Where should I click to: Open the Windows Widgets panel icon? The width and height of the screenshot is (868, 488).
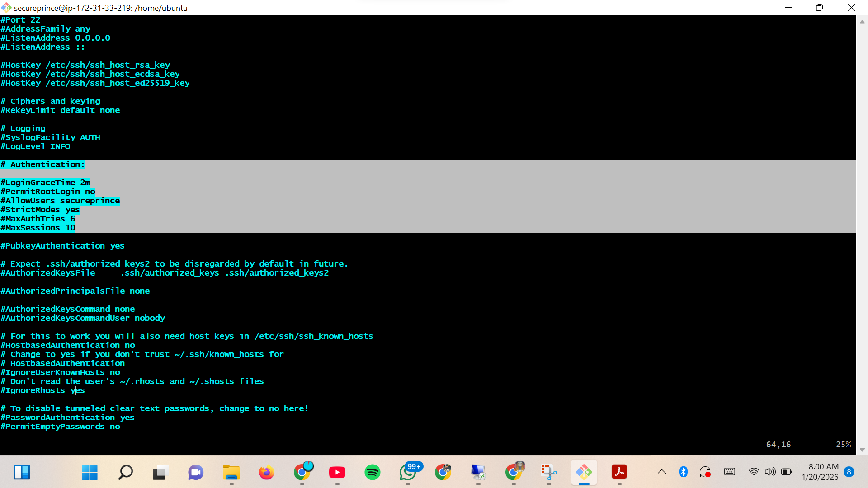coord(21,472)
